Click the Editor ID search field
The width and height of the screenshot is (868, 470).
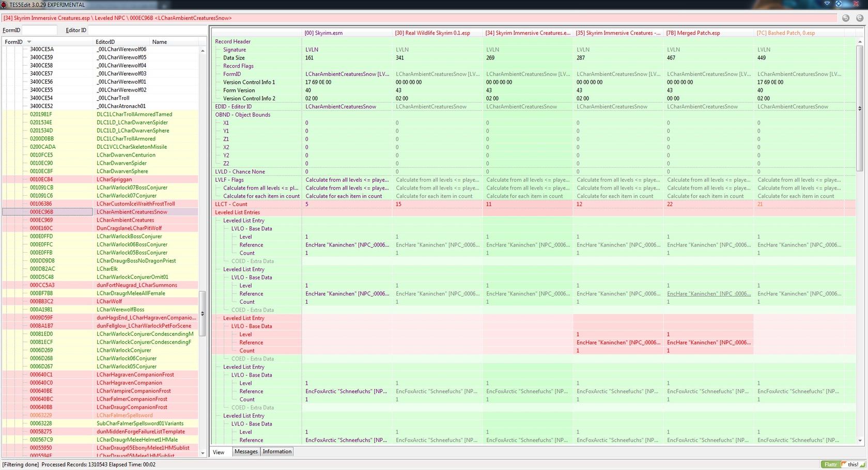[x=147, y=30]
